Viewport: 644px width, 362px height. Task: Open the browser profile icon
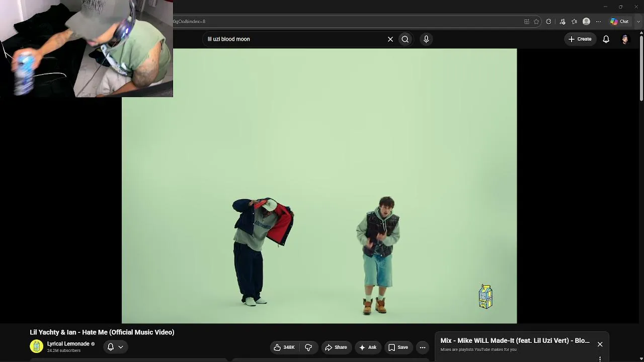pyautogui.click(x=586, y=22)
